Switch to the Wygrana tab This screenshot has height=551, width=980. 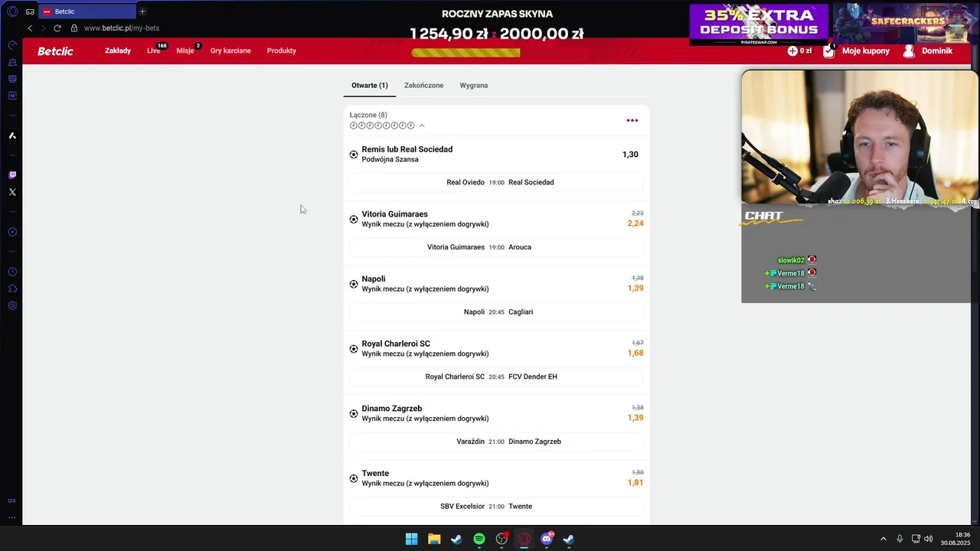pos(474,86)
